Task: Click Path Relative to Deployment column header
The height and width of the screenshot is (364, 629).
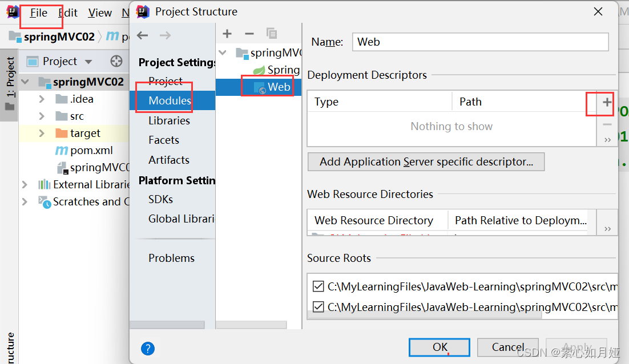Action: pyautogui.click(x=521, y=220)
